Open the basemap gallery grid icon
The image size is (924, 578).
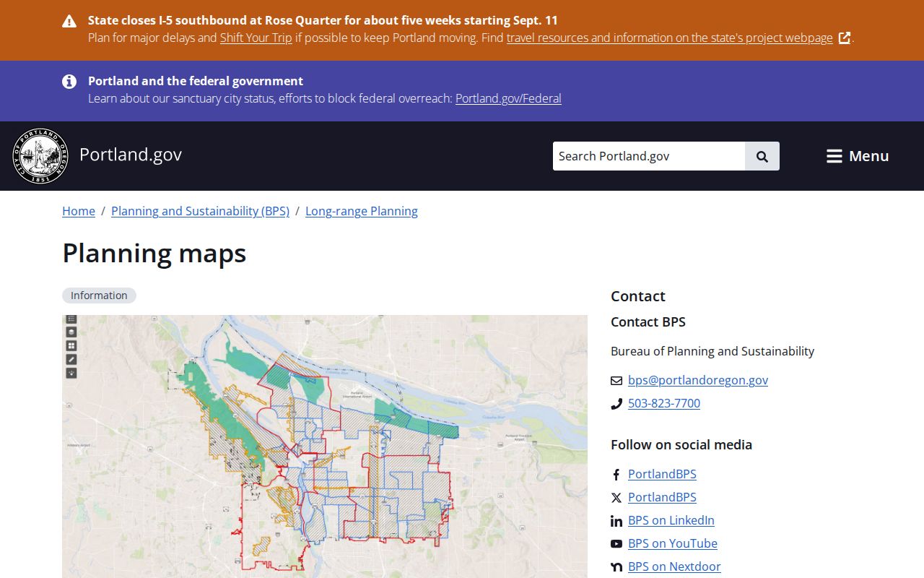pyautogui.click(x=71, y=345)
